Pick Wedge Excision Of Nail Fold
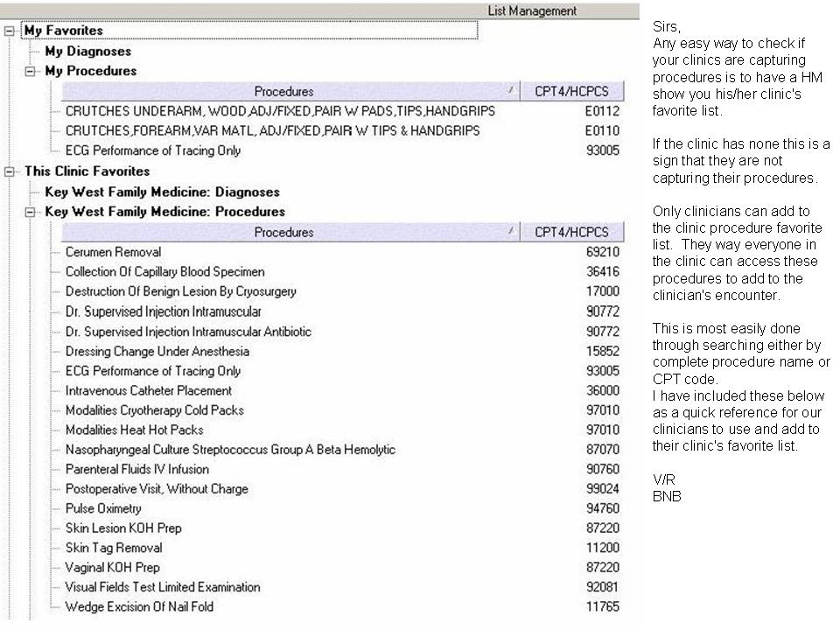Viewport: 840px width, 630px height. tap(139, 606)
